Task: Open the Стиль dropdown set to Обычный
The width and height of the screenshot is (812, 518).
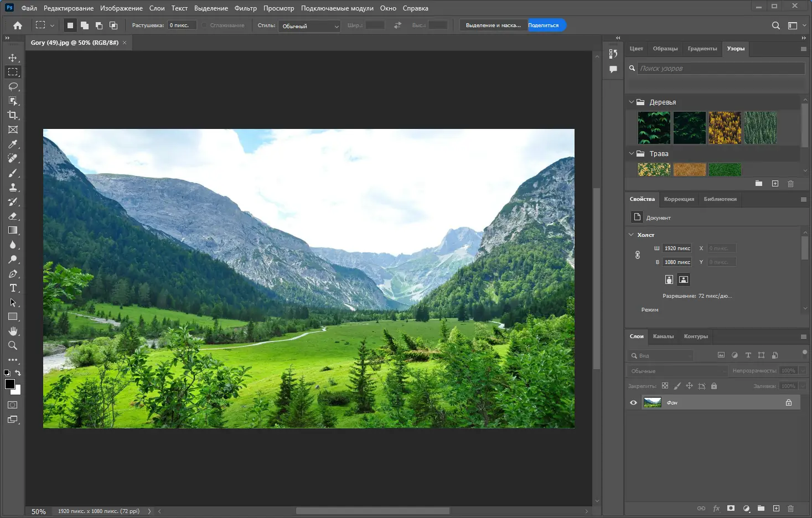Action: [309, 26]
